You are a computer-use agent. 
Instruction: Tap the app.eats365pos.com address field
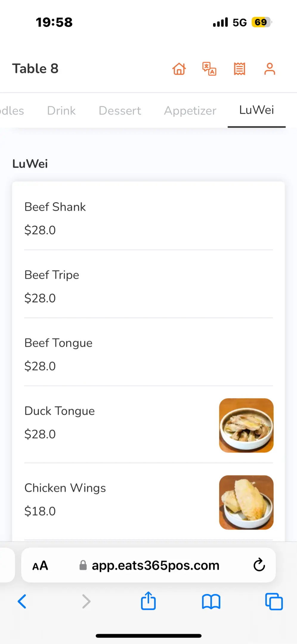pyautogui.click(x=155, y=565)
